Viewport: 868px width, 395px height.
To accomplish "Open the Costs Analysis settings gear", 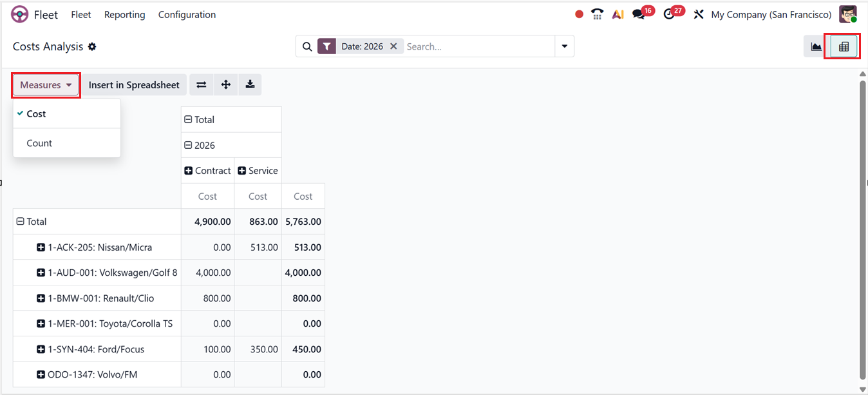I will [92, 46].
